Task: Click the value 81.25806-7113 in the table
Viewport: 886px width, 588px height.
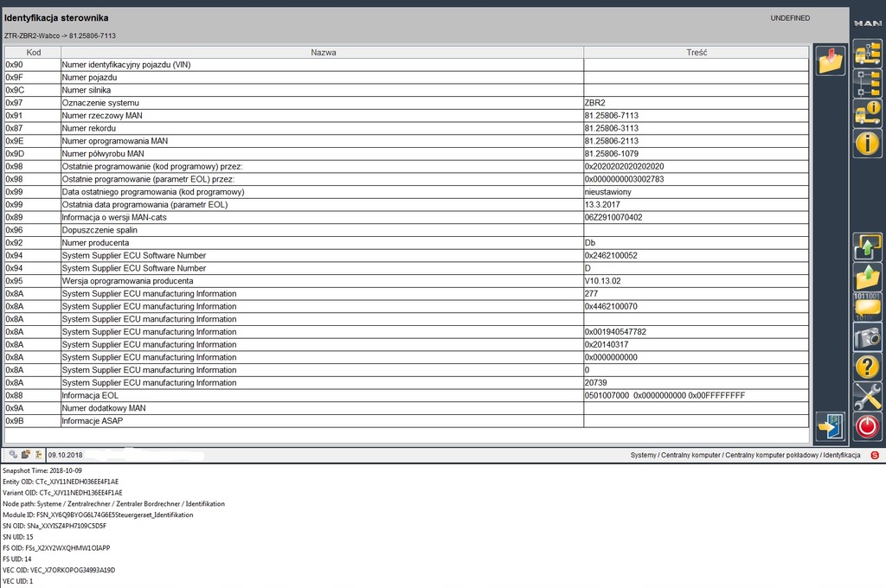Action: coord(612,116)
